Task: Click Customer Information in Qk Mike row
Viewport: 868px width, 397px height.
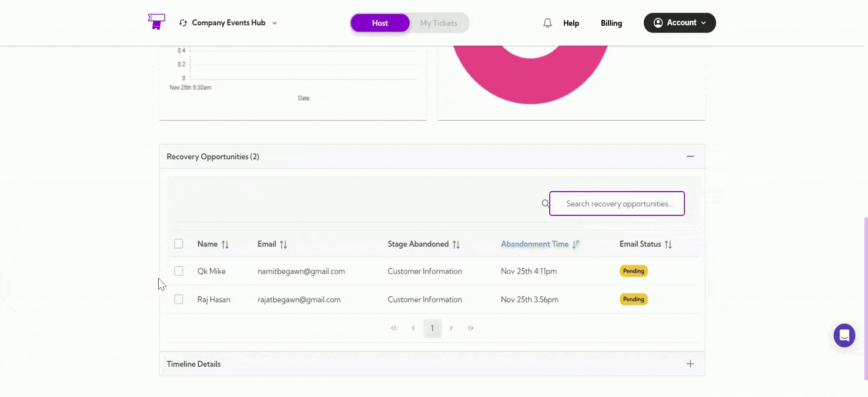Action: 425,271
